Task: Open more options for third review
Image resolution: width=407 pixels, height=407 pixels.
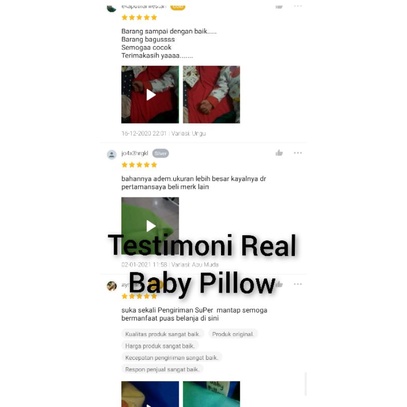Action: click(x=298, y=284)
